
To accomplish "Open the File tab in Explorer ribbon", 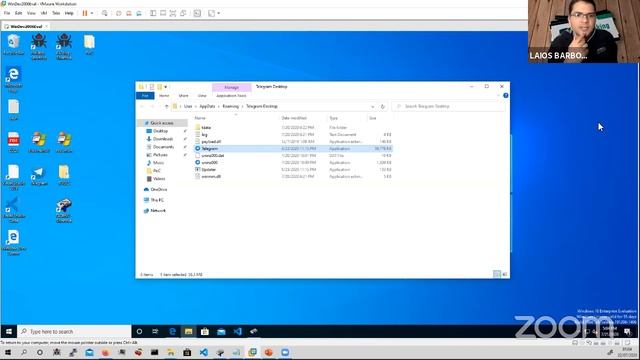I will coord(145,96).
